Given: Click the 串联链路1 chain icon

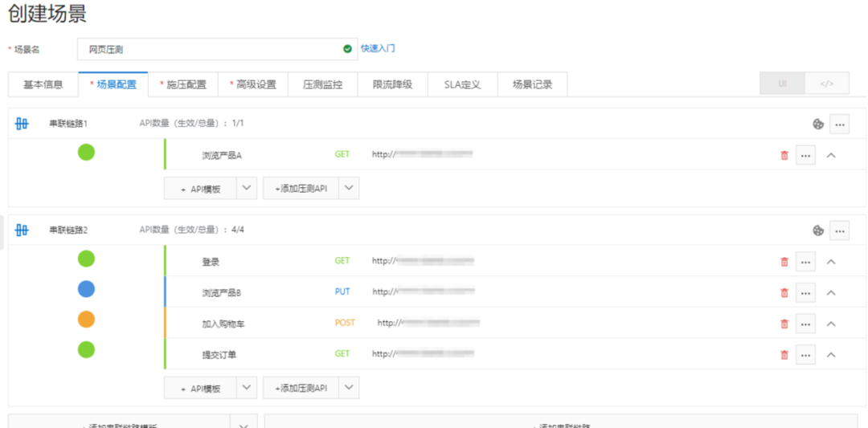Looking at the screenshot, I should [22, 124].
